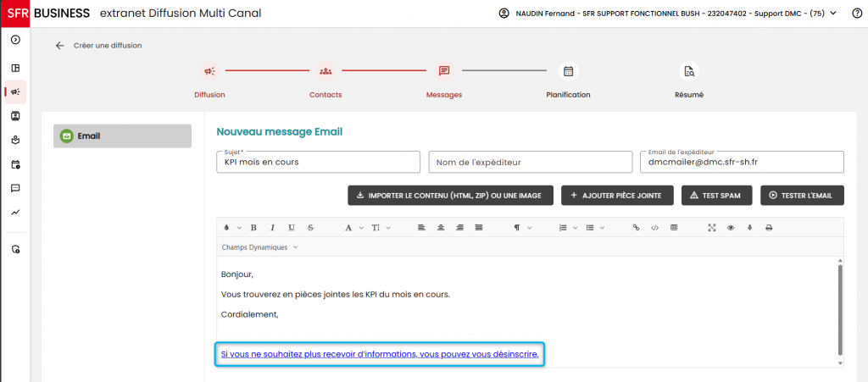
Task: Focus the Nom de l'expéditeur field
Action: point(531,162)
